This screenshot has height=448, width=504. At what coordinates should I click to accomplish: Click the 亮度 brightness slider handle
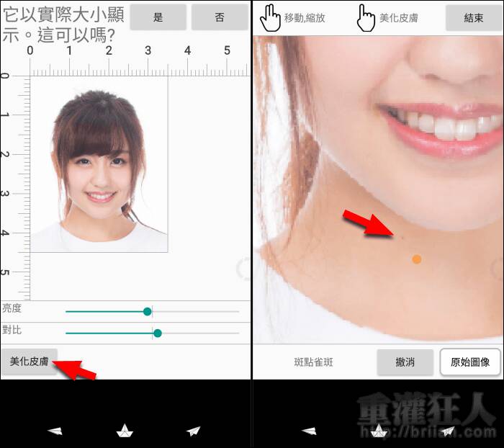(x=147, y=311)
